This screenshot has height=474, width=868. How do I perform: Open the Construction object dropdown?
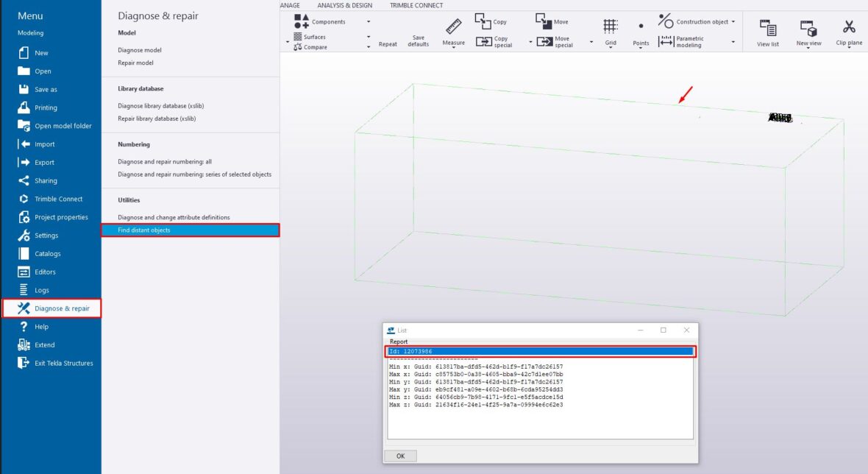tap(733, 21)
